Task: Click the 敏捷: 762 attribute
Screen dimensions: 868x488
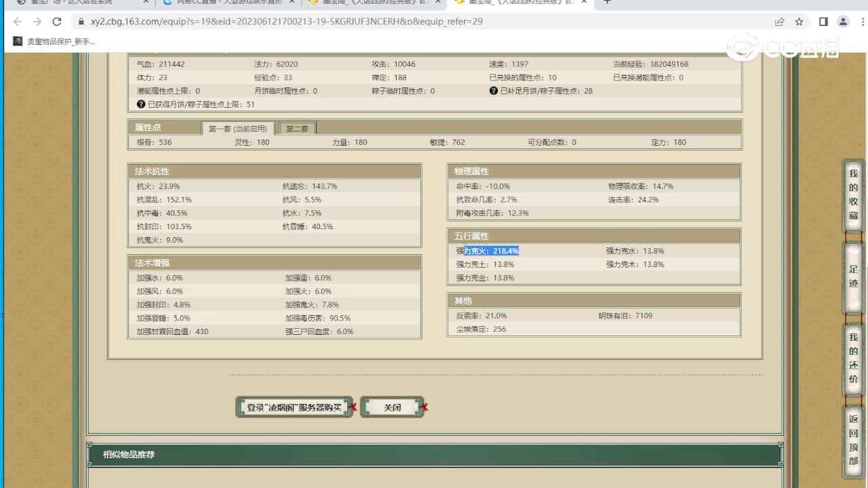Action: pos(448,142)
